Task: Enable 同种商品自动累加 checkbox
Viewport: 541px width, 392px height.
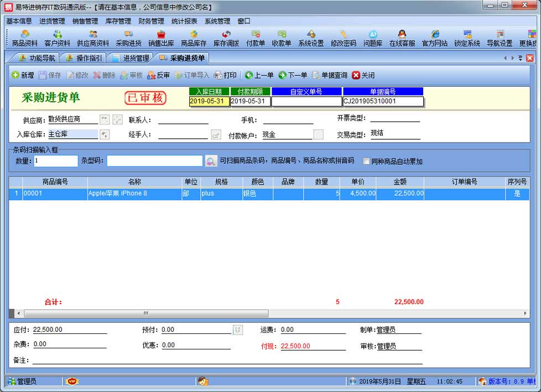Action: pos(366,161)
